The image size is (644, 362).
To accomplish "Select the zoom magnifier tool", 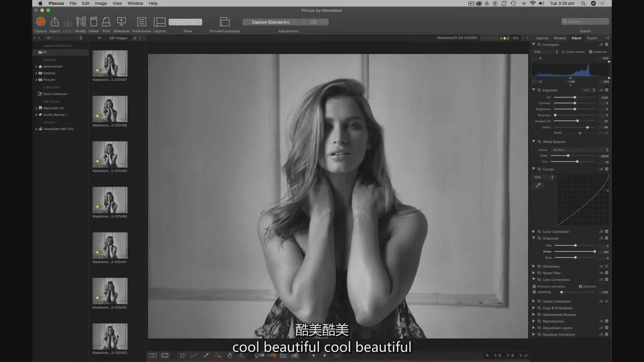I will [218, 356].
